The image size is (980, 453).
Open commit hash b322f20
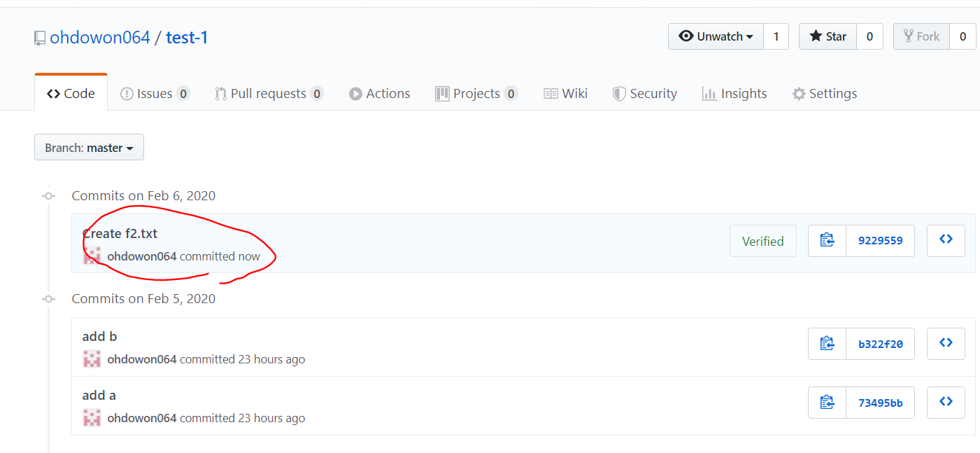coord(881,344)
